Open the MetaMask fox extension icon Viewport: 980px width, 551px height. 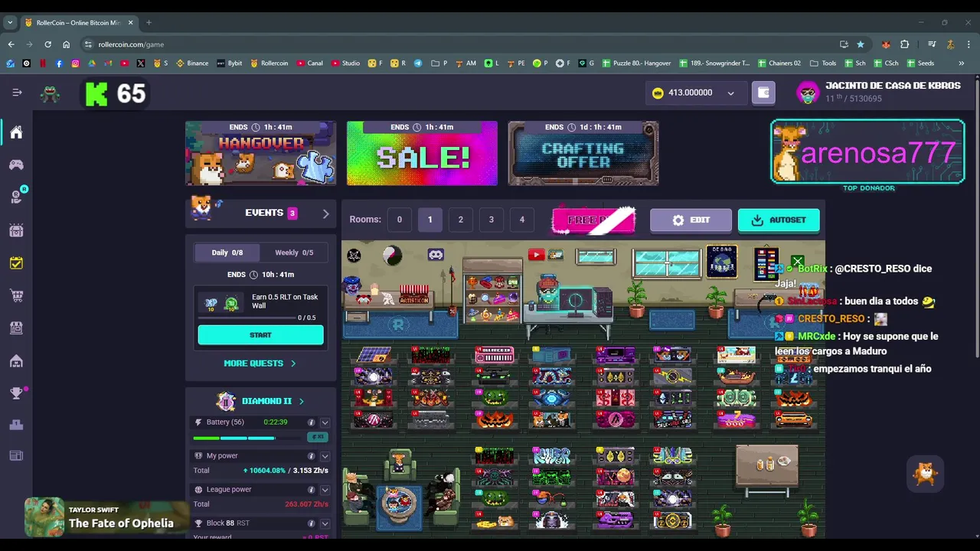(x=886, y=44)
